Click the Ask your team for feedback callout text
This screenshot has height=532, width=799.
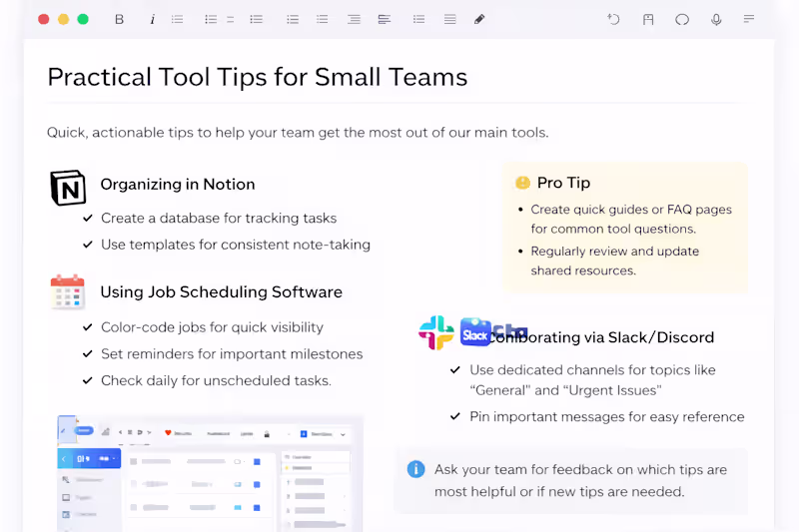coord(581,480)
